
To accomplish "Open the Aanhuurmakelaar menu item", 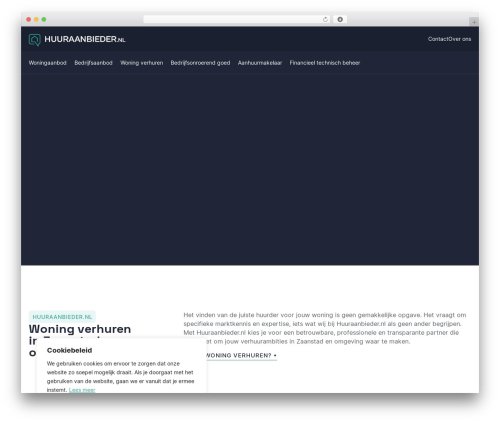I will pyautogui.click(x=260, y=63).
